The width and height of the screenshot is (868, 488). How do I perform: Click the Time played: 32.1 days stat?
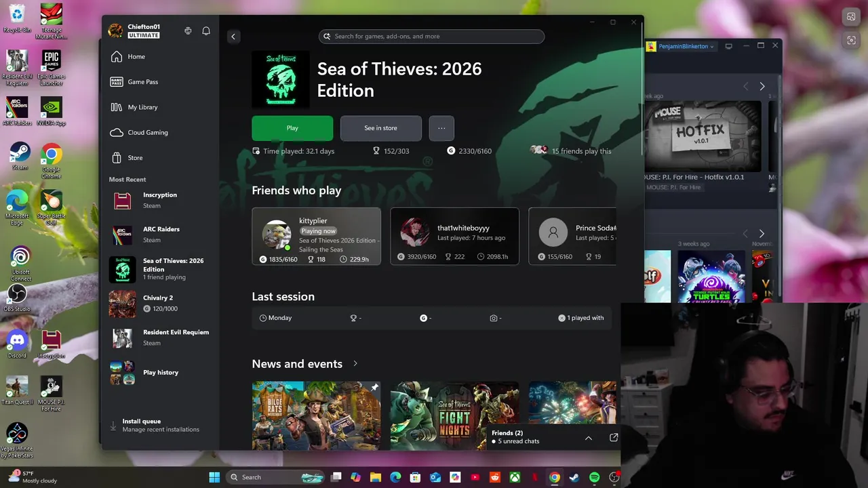(293, 151)
